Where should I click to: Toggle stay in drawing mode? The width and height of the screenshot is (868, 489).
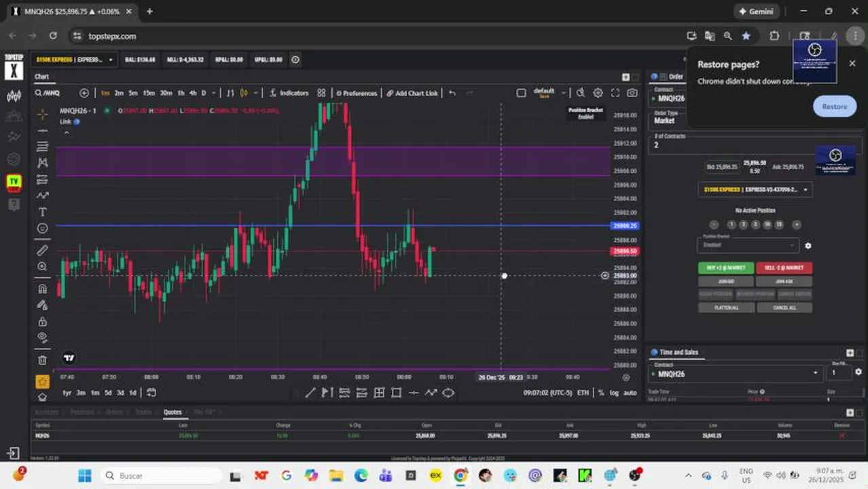pyautogui.click(x=42, y=305)
